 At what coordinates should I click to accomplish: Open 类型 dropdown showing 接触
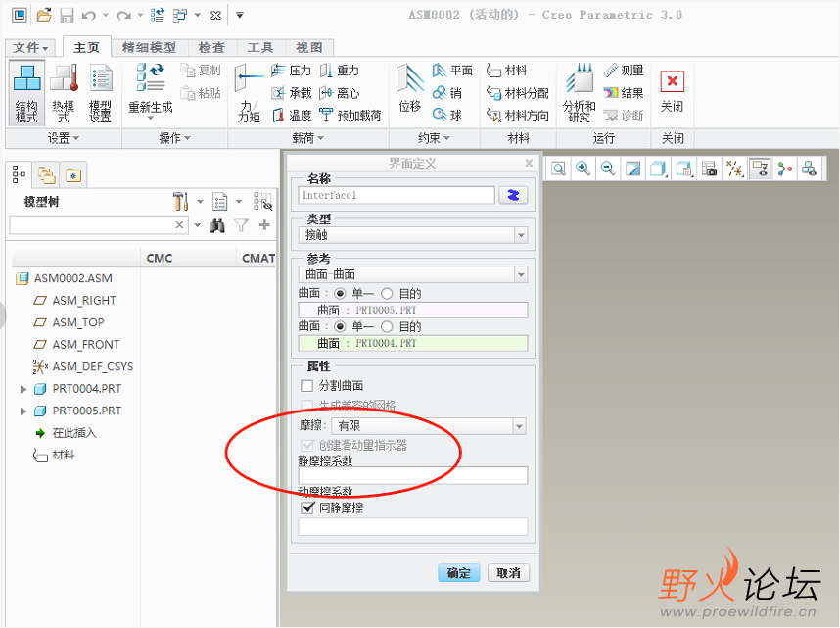[412, 235]
